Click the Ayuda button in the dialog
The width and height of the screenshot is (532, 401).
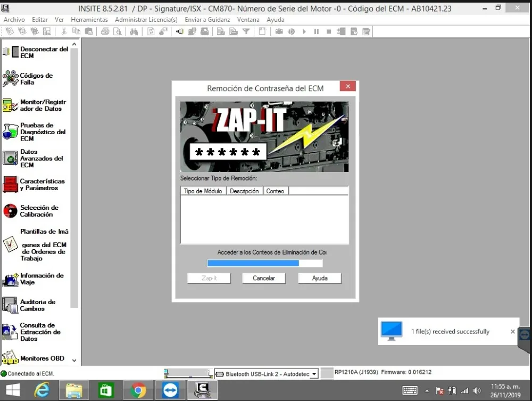coord(320,278)
